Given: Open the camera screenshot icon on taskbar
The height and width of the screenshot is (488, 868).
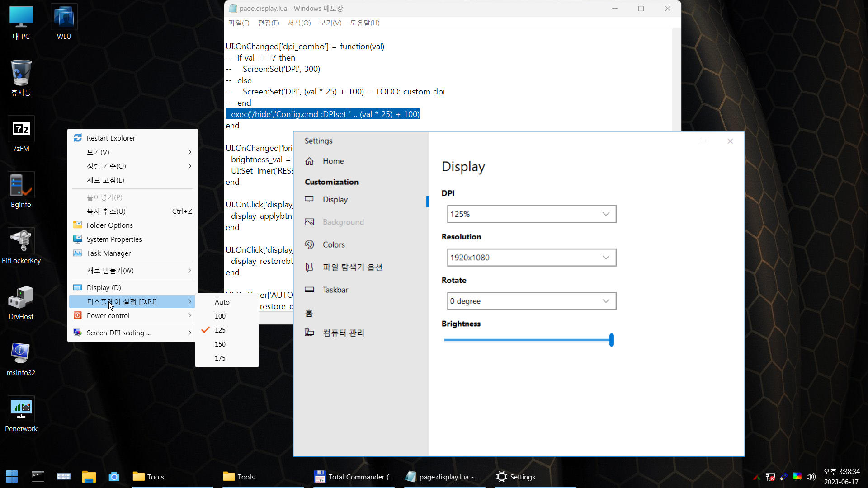Looking at the screenshot, I should coord(114,477).
